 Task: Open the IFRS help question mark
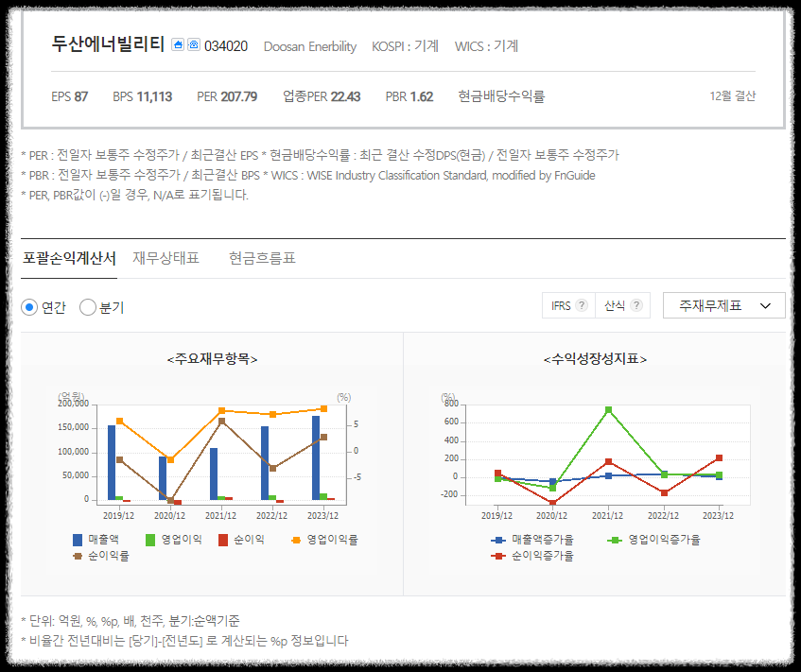coord(582,305)
